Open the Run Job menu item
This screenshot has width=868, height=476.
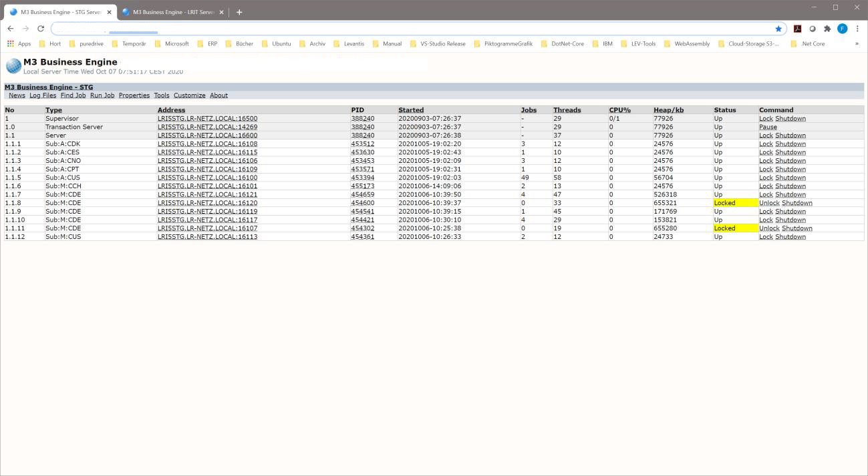(102, 95)
